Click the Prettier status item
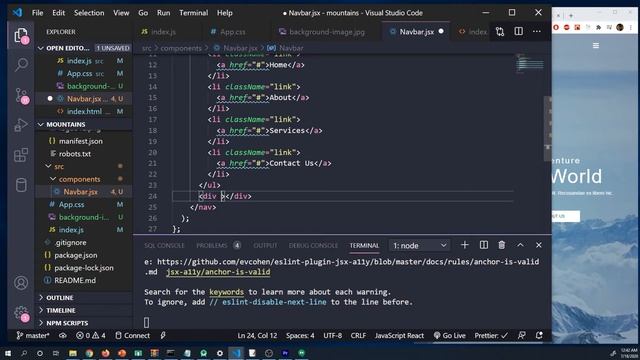The height and width of the screenshot is (360, 640). click(491, 336)
